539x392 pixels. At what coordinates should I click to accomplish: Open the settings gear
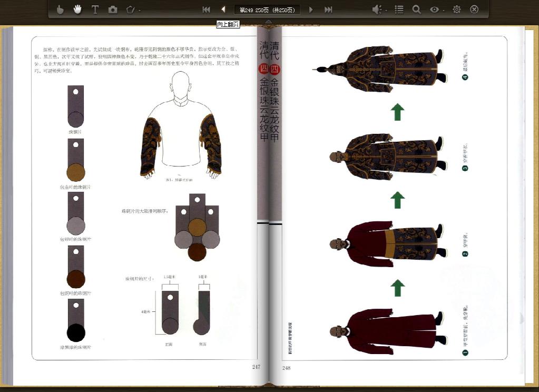point(456,9)
